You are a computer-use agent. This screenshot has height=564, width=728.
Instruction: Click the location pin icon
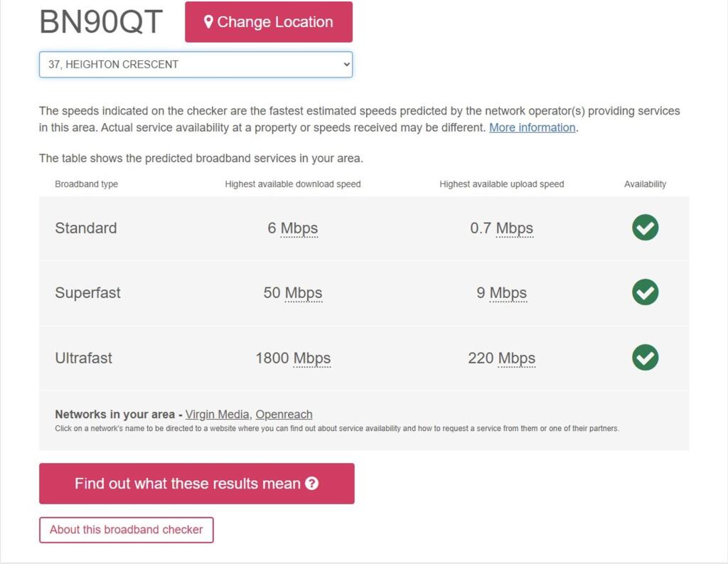[x=208, y=22]
